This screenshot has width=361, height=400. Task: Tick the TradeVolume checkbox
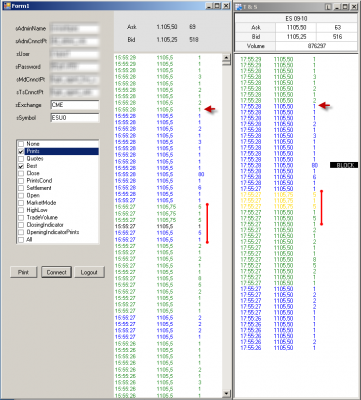tap(21, 217)
